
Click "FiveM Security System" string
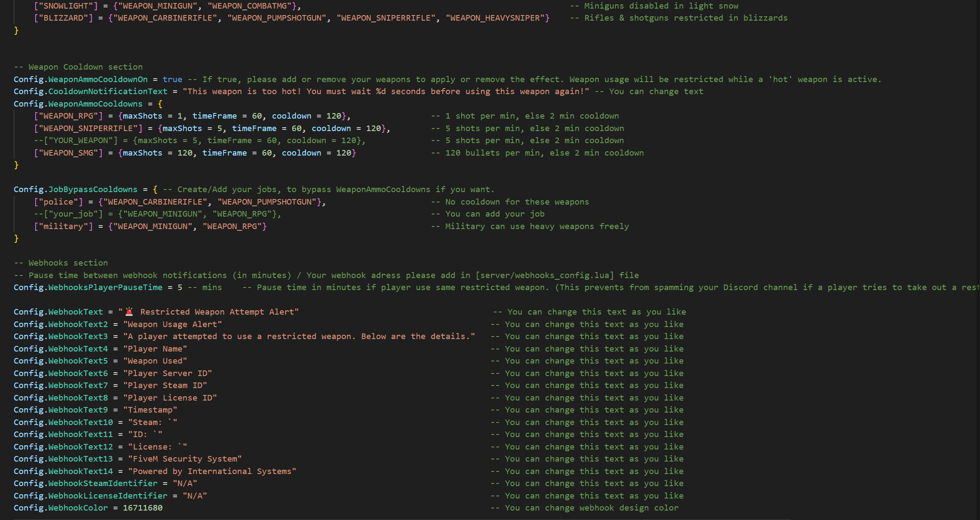tap(185, 459)
